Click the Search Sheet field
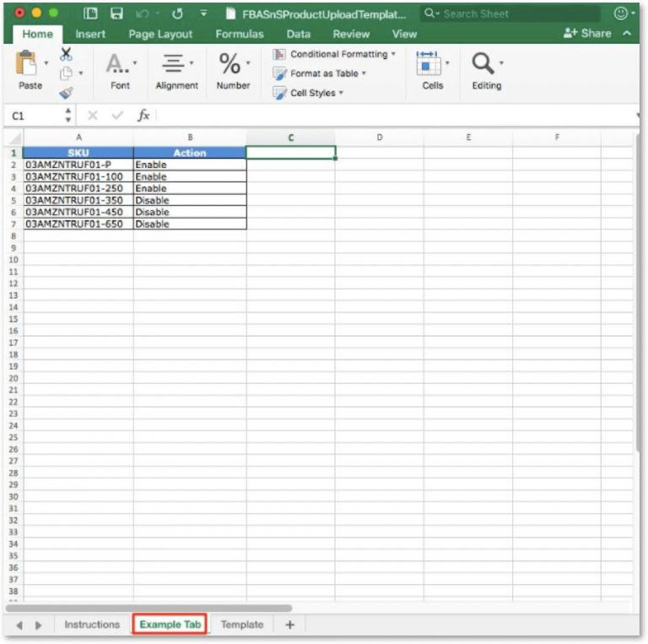The height and width of the screenshot is (644, 648). coord(510,14)
